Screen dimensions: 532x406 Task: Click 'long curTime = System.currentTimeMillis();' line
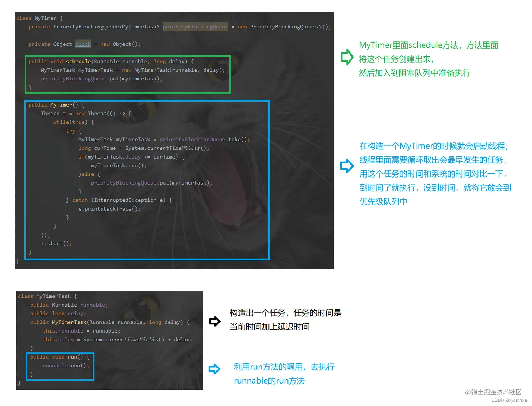coord(144,148)
